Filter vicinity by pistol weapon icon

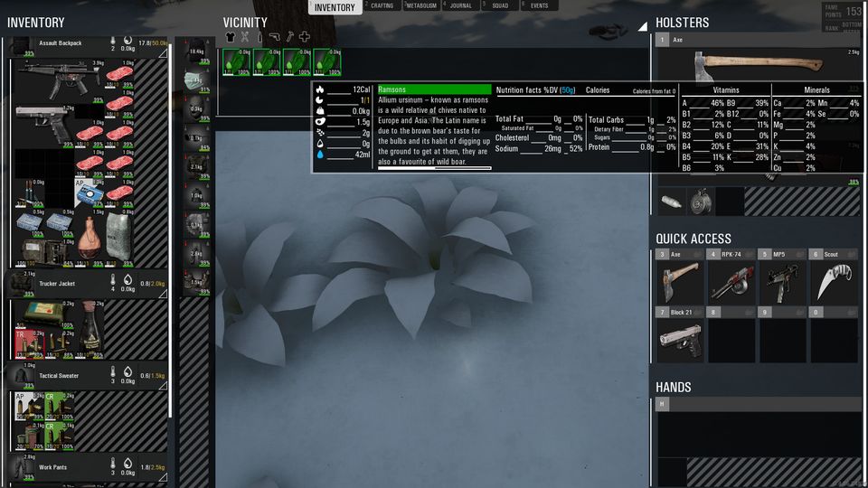[275, 37]
